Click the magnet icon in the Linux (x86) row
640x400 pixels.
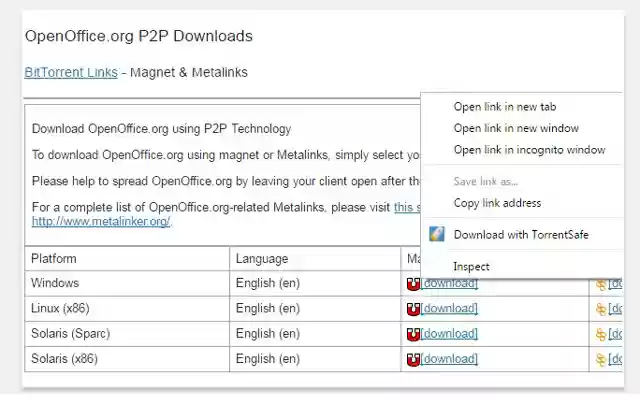tap(413, 309)
